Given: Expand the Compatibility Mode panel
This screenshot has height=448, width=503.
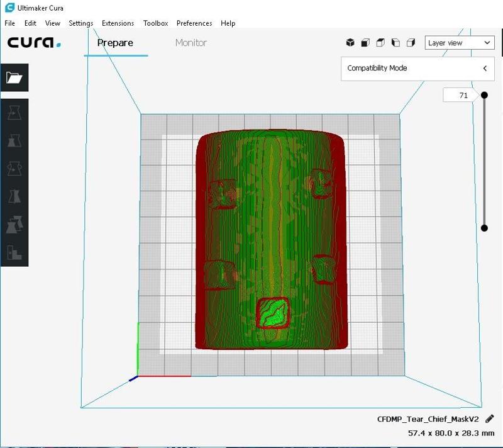Looking at the screenshot, I should click(485, 68).
